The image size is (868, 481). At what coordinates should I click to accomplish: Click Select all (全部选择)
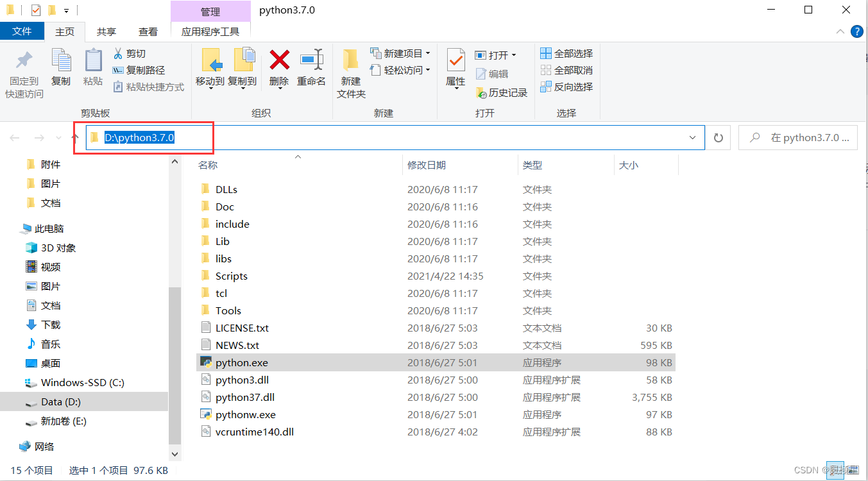point(566,53)
